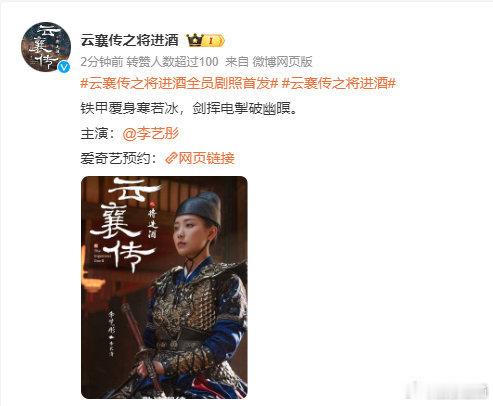Viewport: 493px width, 406px height.
Task: Enlarge the 云襄传 poster image
Action: click(x=164, y=287)
